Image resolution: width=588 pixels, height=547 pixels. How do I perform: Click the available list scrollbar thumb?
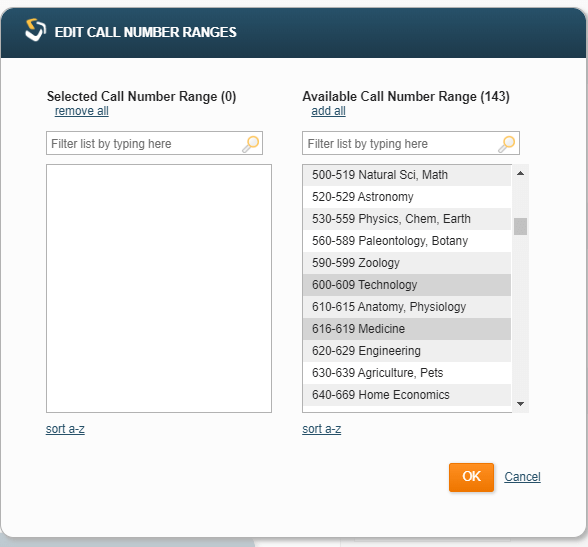(520, 226)
